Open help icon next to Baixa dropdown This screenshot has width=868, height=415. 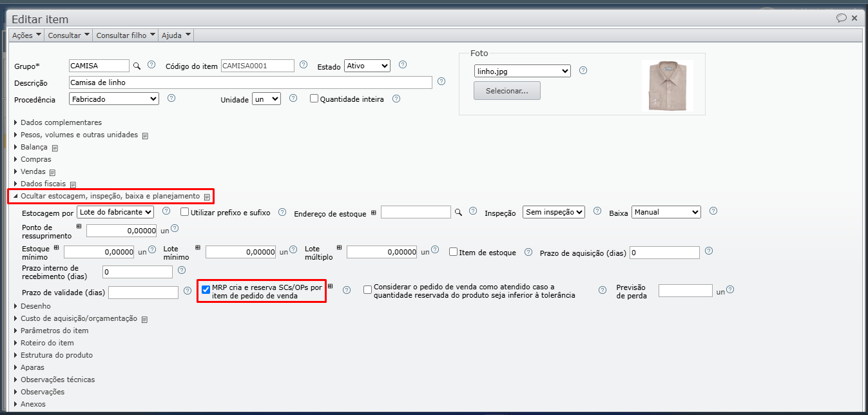[713, 210]
